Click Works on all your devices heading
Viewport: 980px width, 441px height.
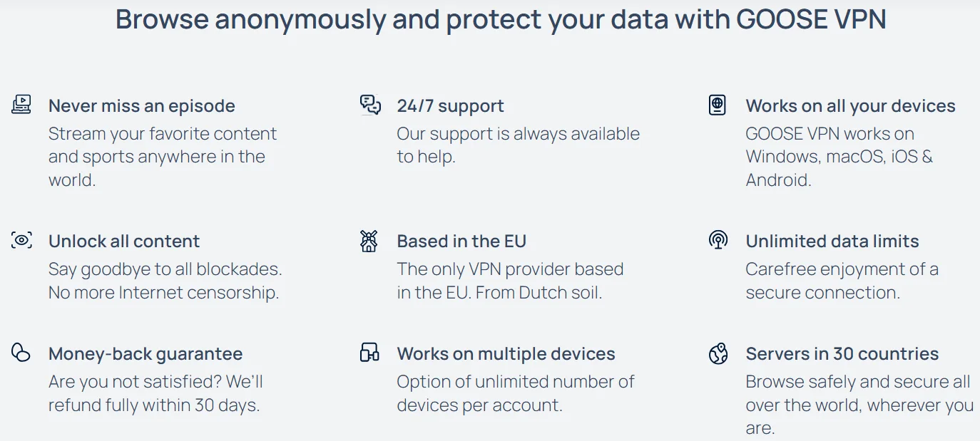tap(851, 106)
